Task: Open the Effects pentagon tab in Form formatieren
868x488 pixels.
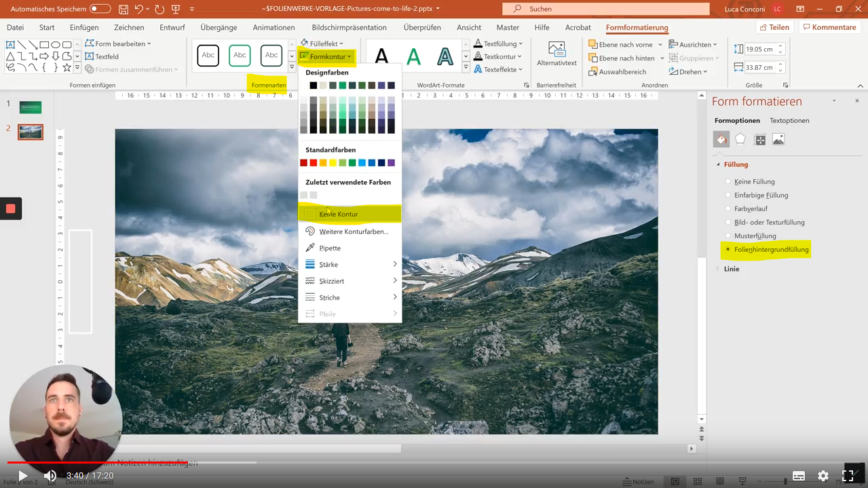Action: [740, 139]
